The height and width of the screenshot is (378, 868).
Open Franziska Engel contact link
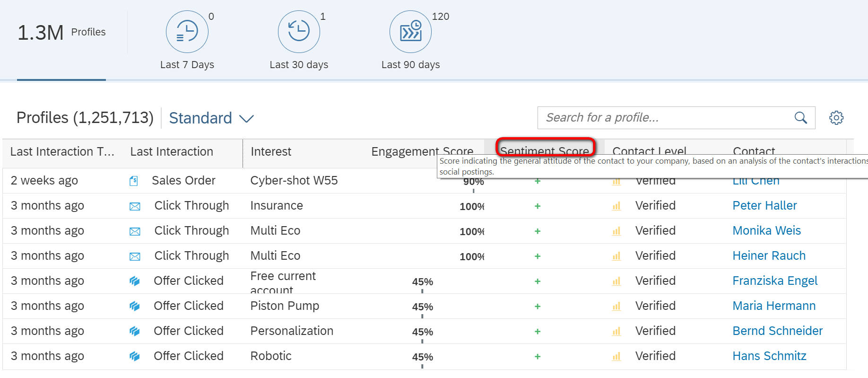[775, 281]
